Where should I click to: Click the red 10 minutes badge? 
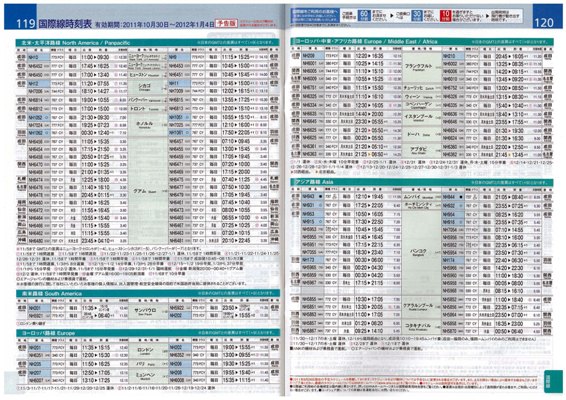[x=445, y=16]
